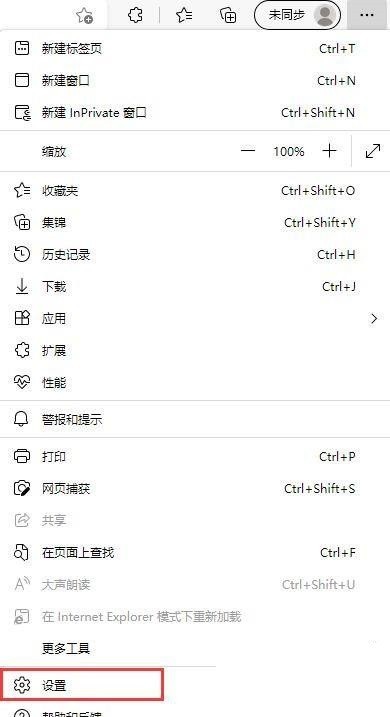The width and height of the screenshot is (390, 717).
Task: Open 性能 heartbeat icon entry
Action: tap(22, 382)
